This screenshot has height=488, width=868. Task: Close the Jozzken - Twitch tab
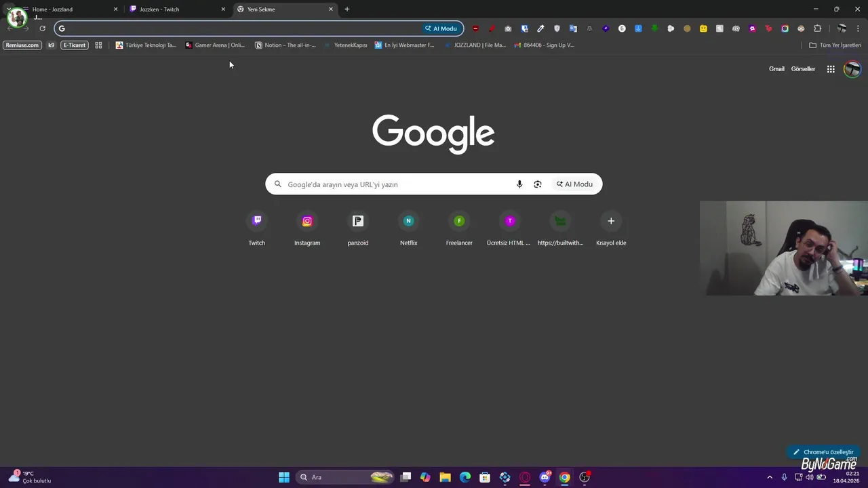coord(223,9)
